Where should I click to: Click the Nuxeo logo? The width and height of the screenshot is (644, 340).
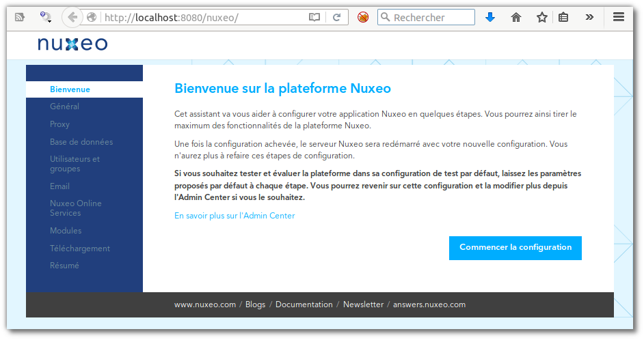click(72, 44)
